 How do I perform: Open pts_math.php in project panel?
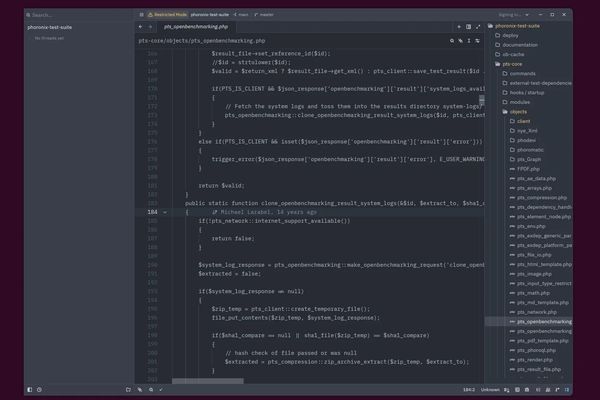click(x=530, y=293)
